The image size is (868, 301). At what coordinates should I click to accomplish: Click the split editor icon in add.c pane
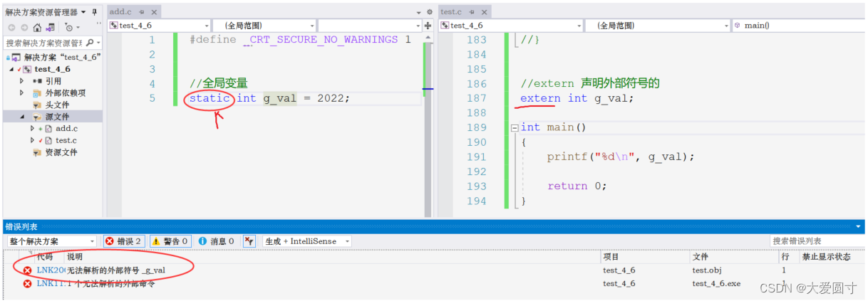click(x=428, y=26)
